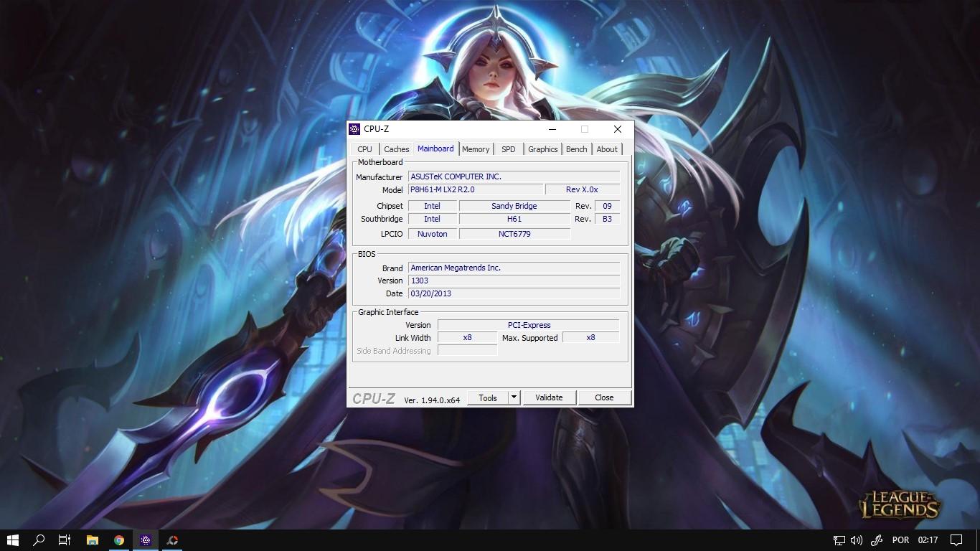Open the SPD tab

pyautogui.click(x=509, y=149)
